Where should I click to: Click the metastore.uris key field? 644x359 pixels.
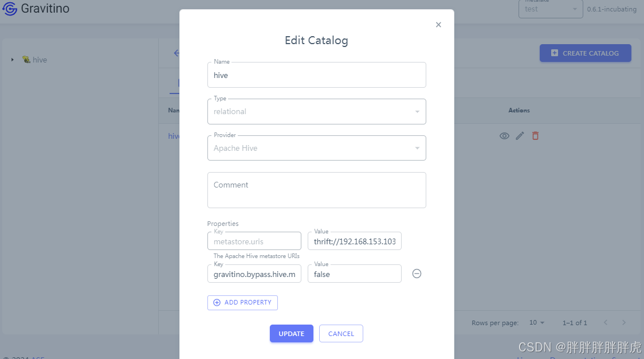pos(254,241)
